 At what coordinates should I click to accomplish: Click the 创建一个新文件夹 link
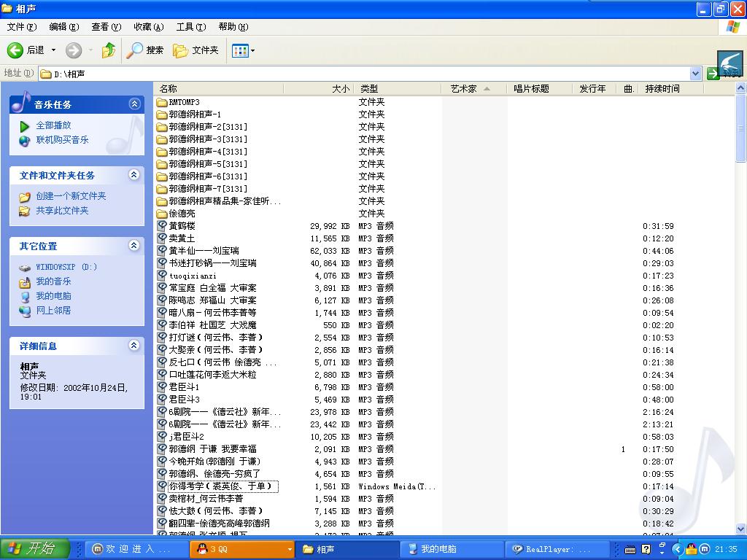tap(71, 196)
